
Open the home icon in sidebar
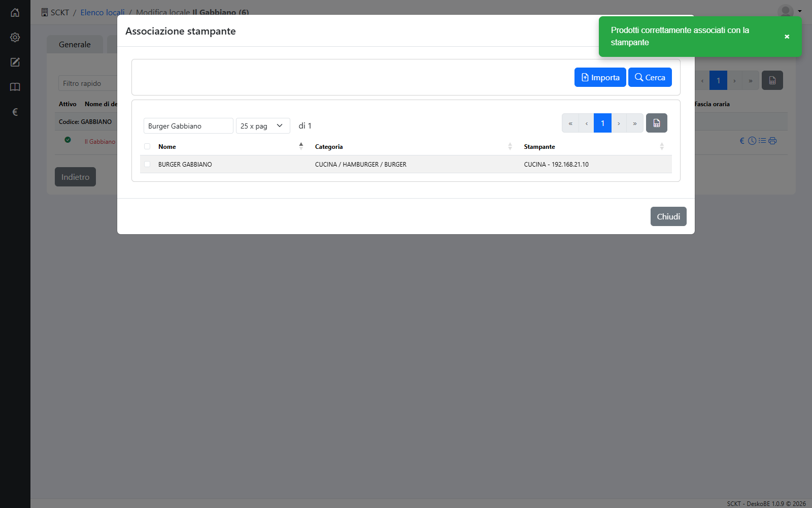click(x=15, y=12)
